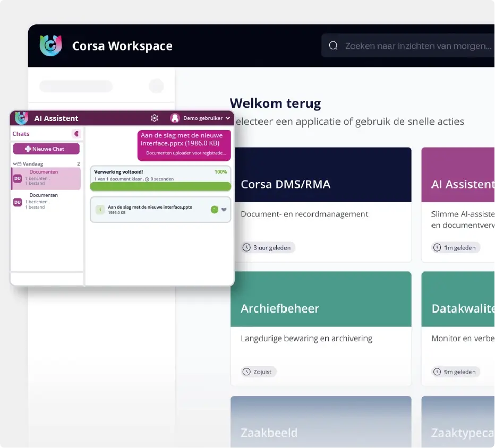This screenshot has width=495, height=448.
Task: Click the Demo gebruiker avatar icon
Action: pyautogui.click(x=175, y=118)
